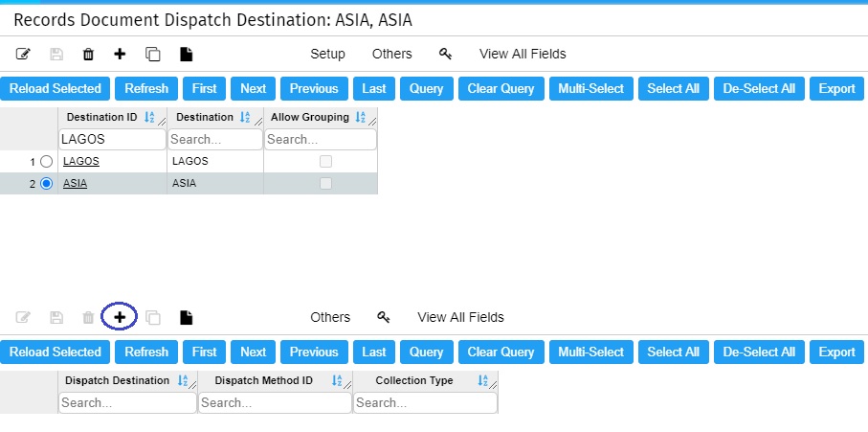The width and height of the screenshot is (868, 432).
Task: Click the lower De-Select All button
Action: [x=759, y=352]
